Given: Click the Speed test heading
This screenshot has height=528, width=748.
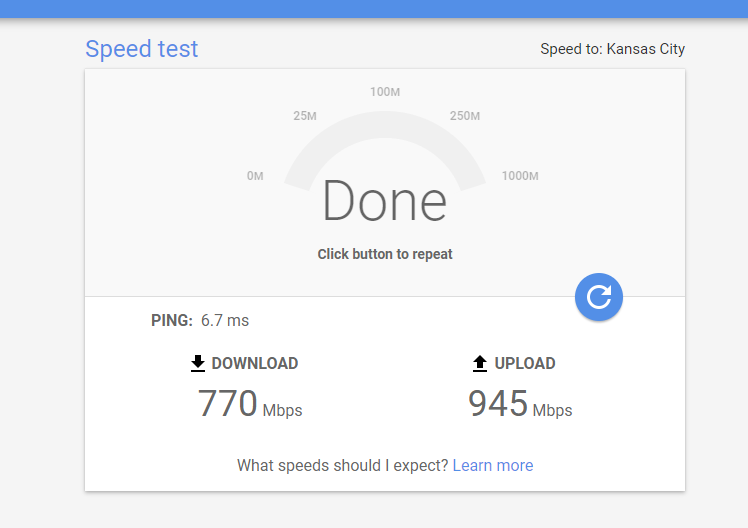Looking at the screenshot, I should 142,49.
